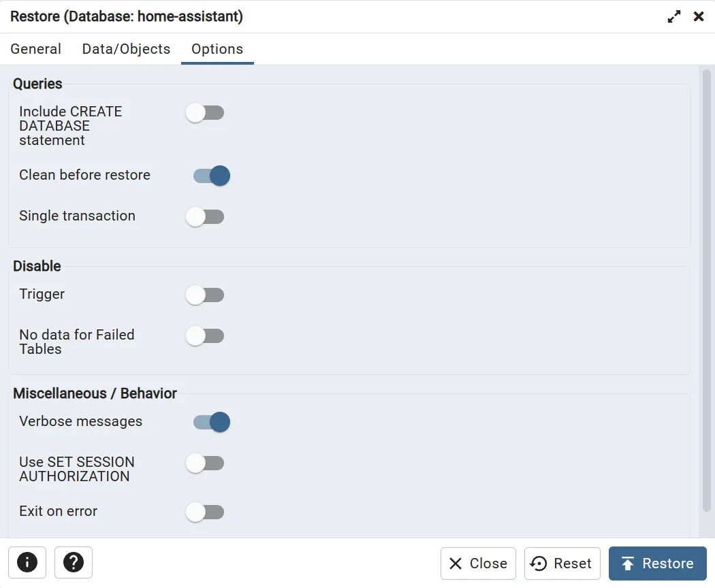Click the info icon button
This screenshot has height=588, width=715.
pos(27,562)
